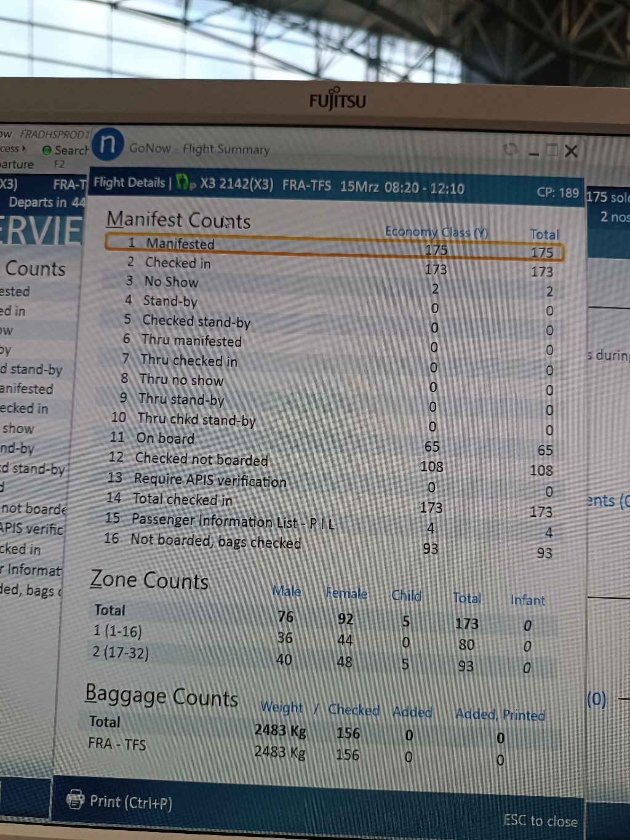The width and height of the screenshot is (630, 840).
Task: Click the GoNow 'n' logo icon
Action: coord(107,144)
